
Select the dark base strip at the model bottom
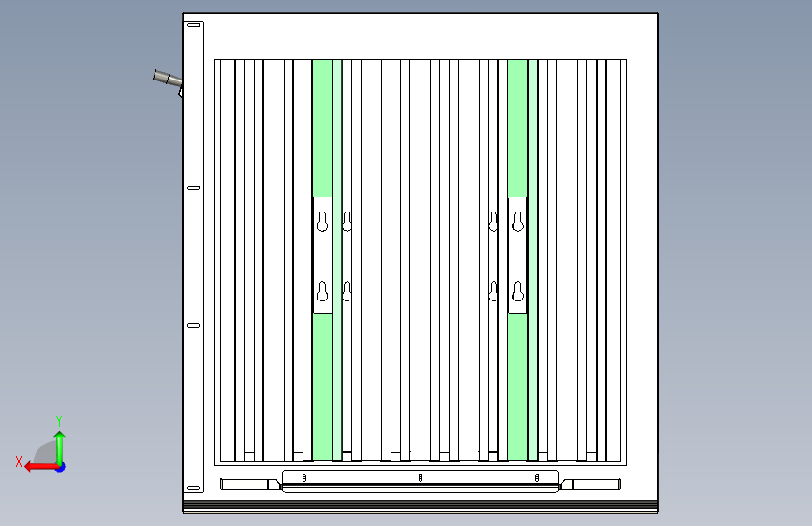tap(421, 505)
